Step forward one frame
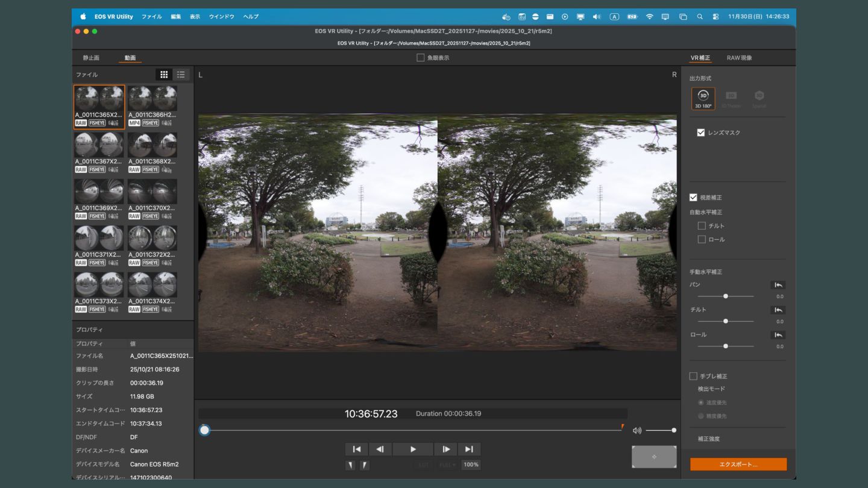This screenshot has height=488, width=868. (446, 449)
